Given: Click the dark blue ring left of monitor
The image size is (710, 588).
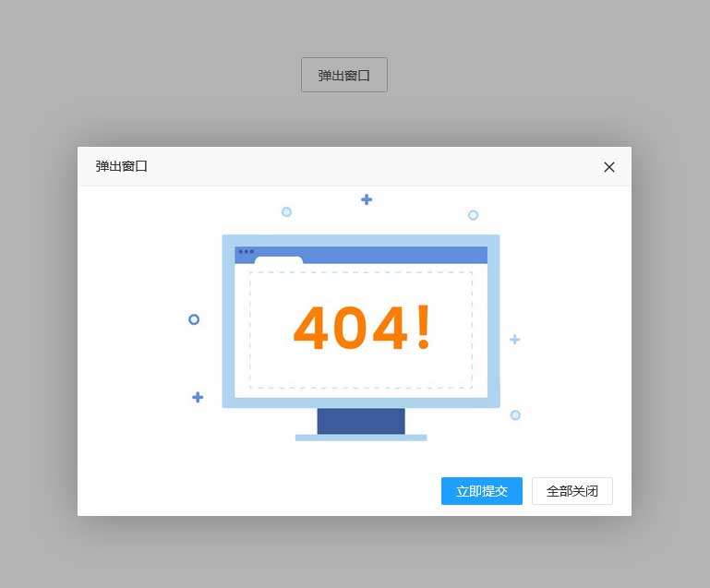Looking at the screenshot, I should click(x=194, y=319).
